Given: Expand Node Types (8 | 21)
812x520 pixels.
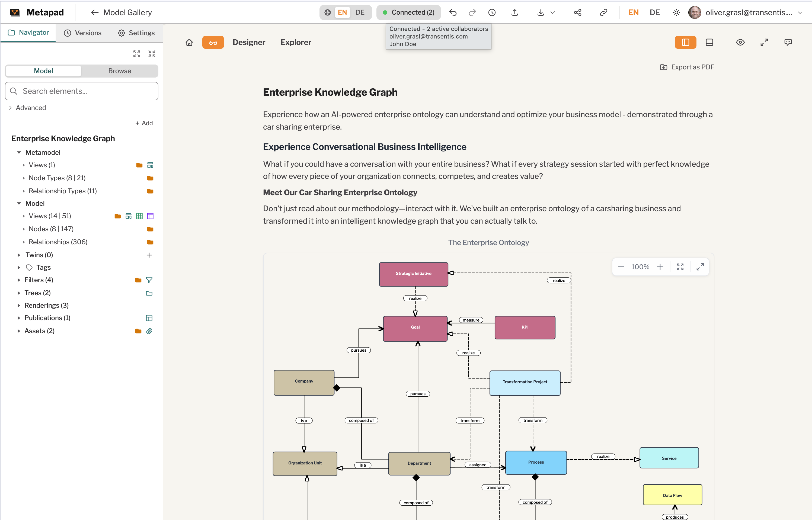Looking at the screenshot, I should (x=24, y=178).
